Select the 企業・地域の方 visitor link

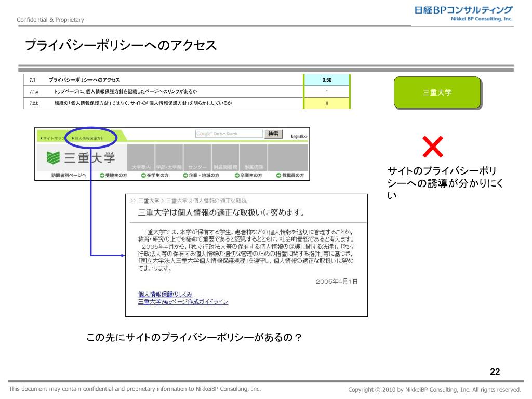click(204, 176)
